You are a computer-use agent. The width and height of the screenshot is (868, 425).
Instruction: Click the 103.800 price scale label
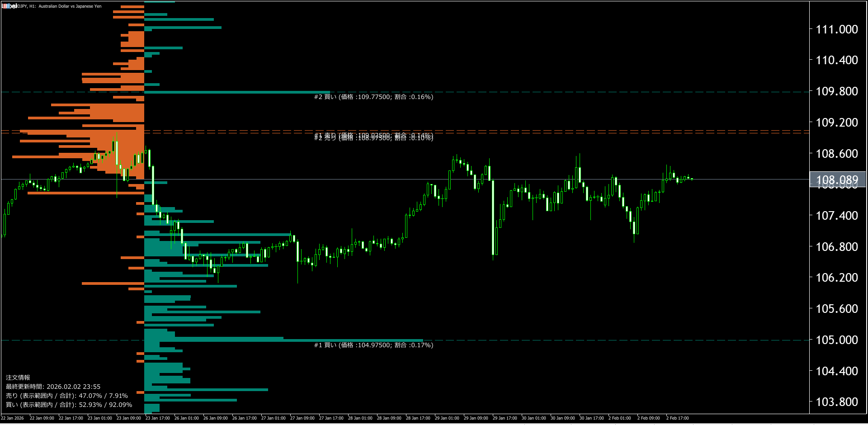[x=837, y=402]
